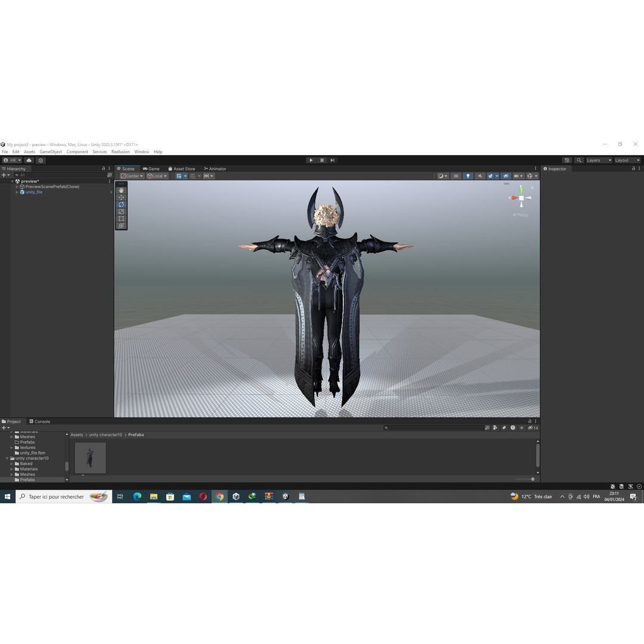Open the Center pivot mode dropdown
This screenshot has height=644, width=644.
pos(132,176)
